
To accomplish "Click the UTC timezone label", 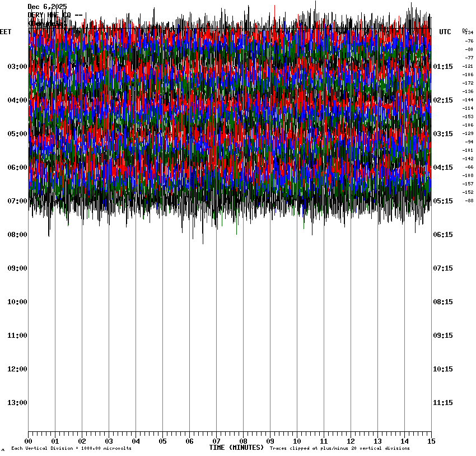I will click(x=445, y=32).
